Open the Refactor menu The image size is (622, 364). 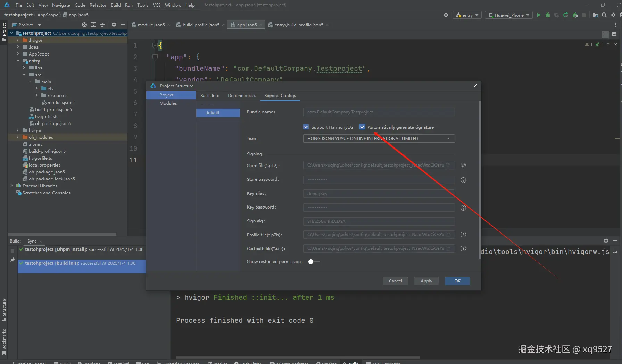point(98,5)
